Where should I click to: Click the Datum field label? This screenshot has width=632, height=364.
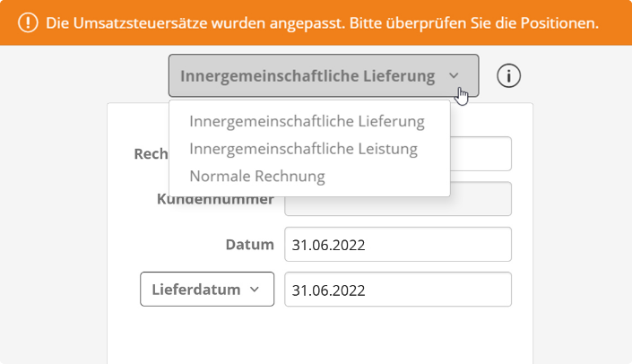[249, 244]
